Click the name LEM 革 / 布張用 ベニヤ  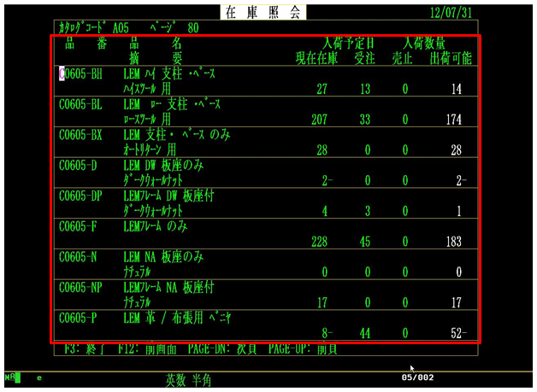coord(177,318)
